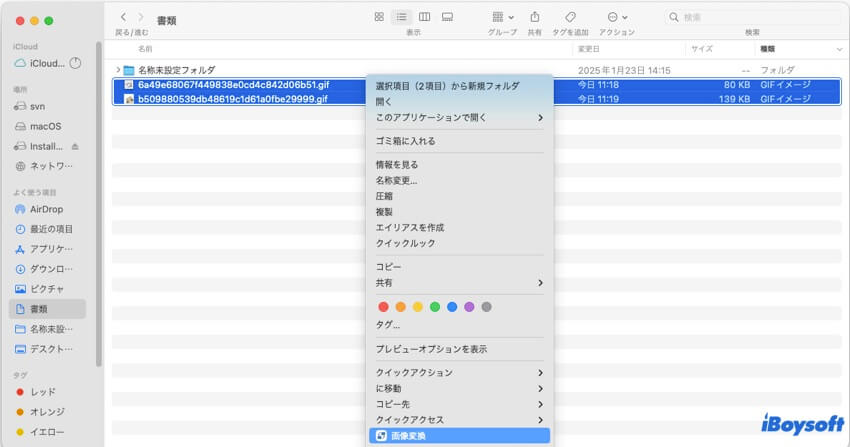Screen dimensions: 850x447
Task: Choose 圧縮 from the context menu
Action: (x=384, y=196)
